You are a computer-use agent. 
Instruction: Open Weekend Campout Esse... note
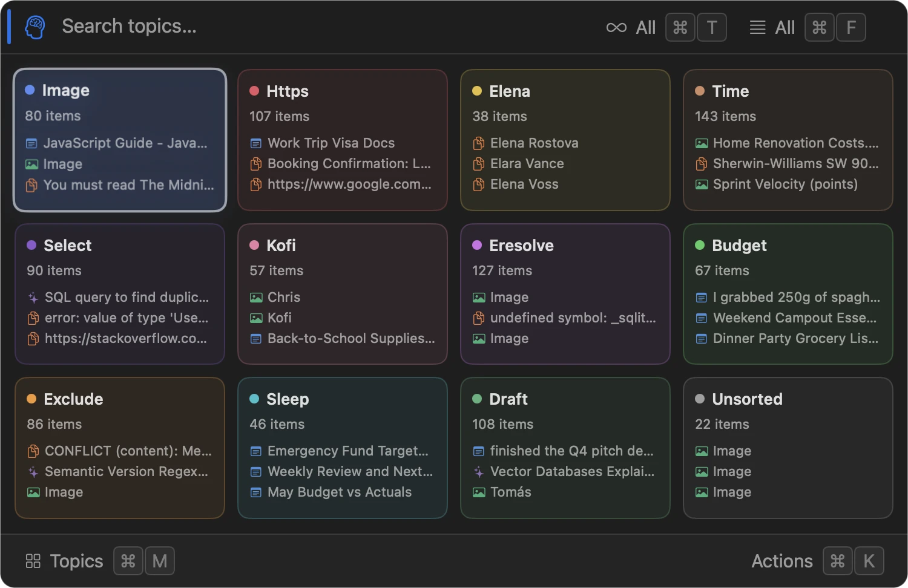pos(795,318)
